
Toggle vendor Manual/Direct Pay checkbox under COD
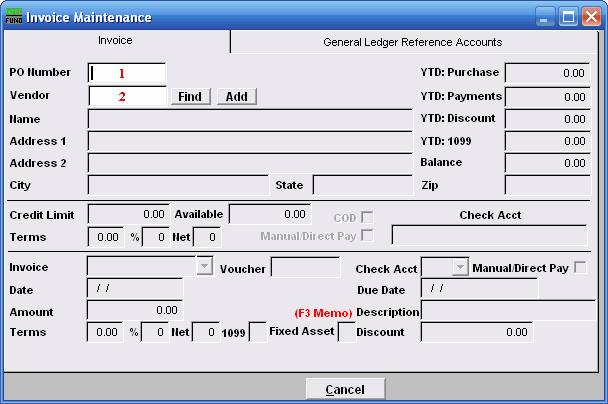(367, 235)
